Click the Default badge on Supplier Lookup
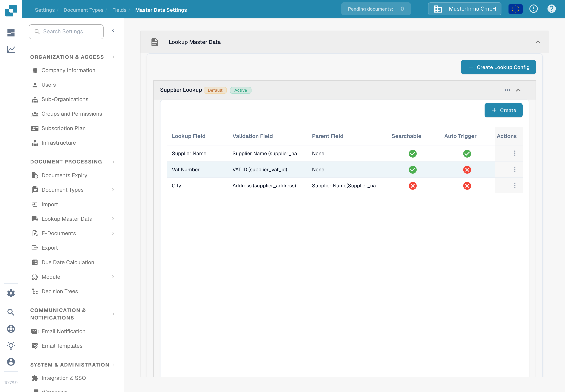Image resolution: width=565 pixels, height=392 pixels. 215,90
